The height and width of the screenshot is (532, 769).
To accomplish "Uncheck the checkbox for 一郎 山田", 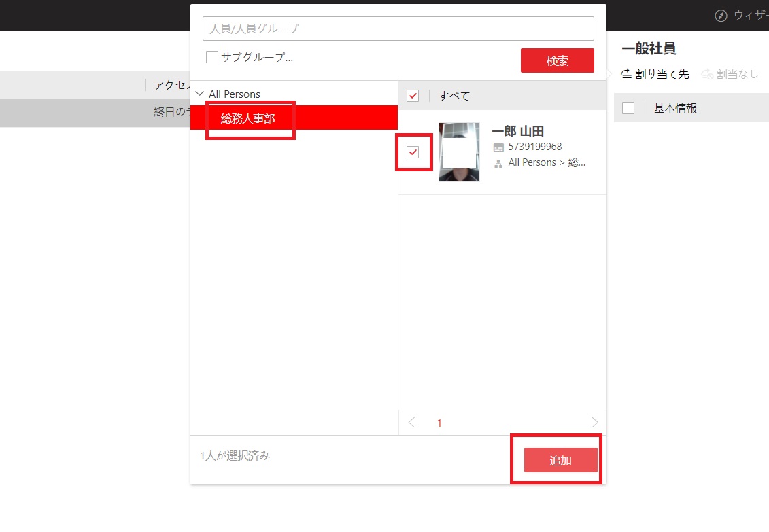I will click(413, 152).
